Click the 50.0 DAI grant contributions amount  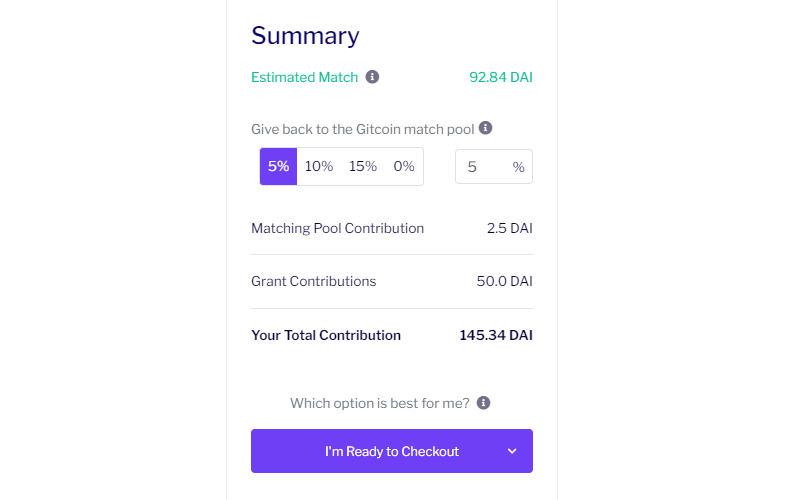pos(505,281)
